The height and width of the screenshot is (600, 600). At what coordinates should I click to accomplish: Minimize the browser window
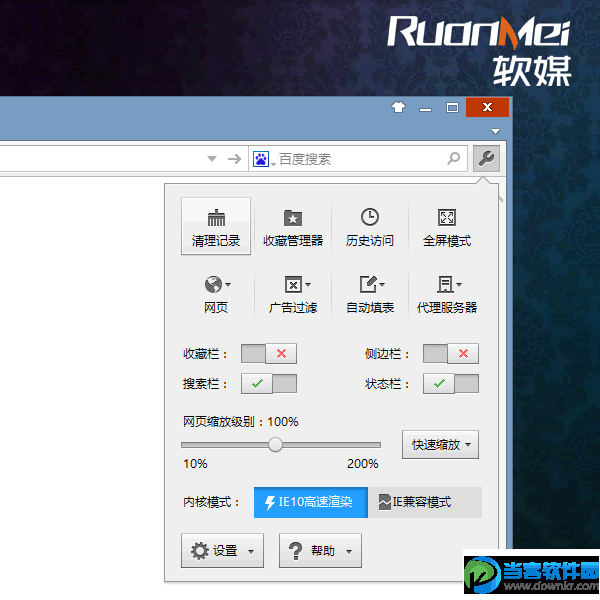click(x=425, y=108)
